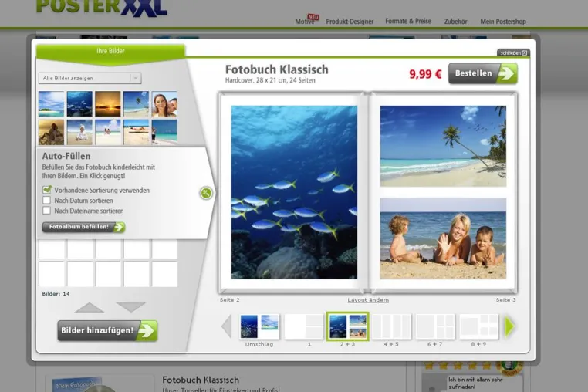Click the down arrow below the image grid

click(x=130, y=307)
